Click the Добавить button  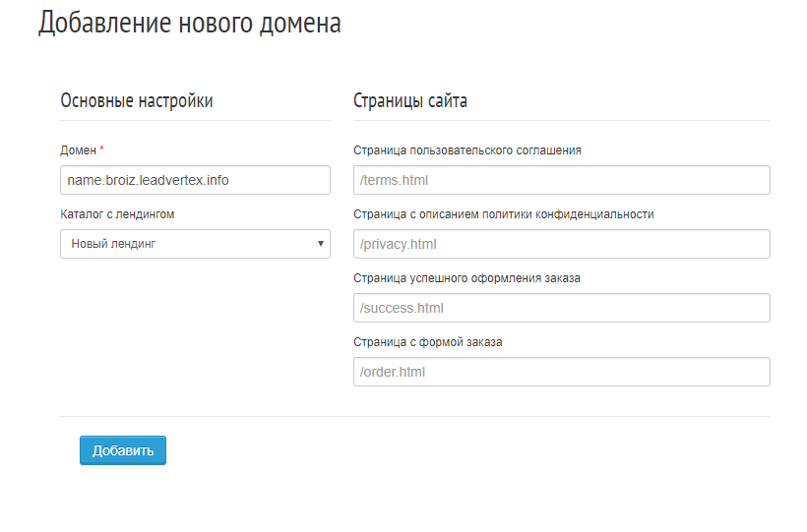point(123,450)
